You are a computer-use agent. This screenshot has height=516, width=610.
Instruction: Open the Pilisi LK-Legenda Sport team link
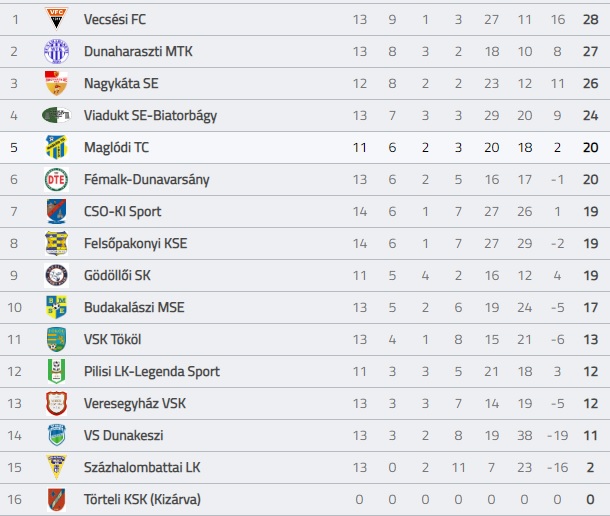pos(152,371)
